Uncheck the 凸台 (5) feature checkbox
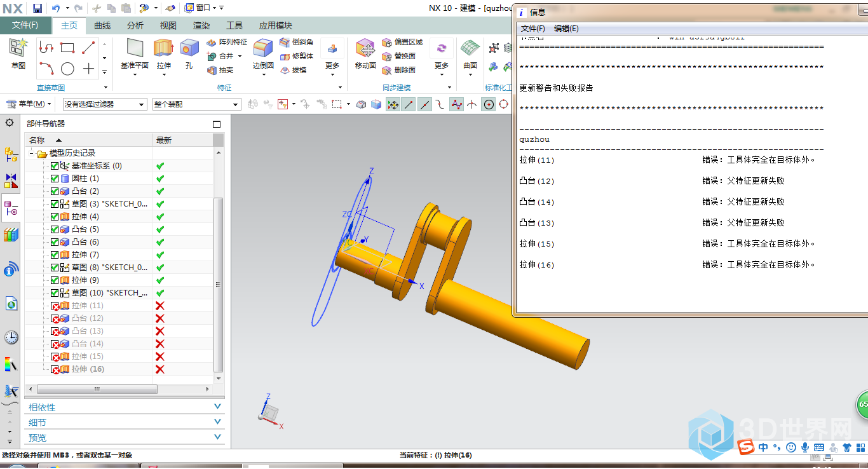Screen dimensions: 868x469 click(54, 229)
